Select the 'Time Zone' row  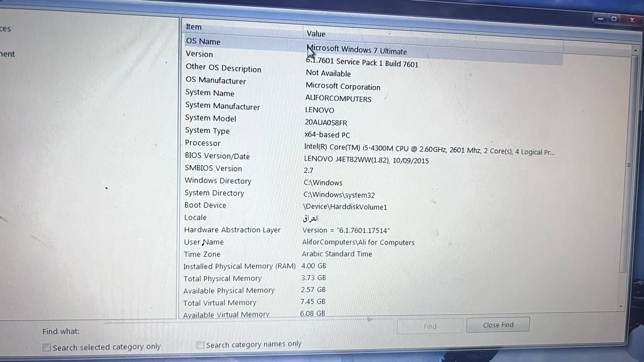tap(202, 254)
